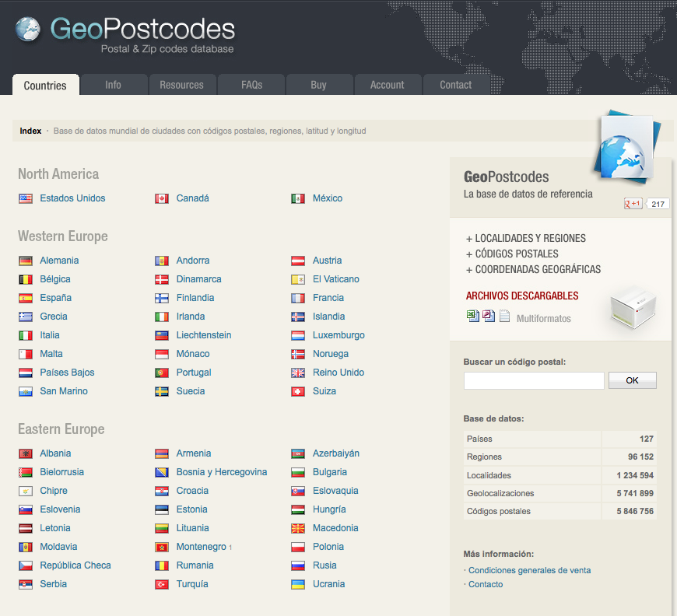Image resolution: width=677 pixels, height=616 pixels.
Task: Open the Polonia link
Action: (x=328, y=547)
